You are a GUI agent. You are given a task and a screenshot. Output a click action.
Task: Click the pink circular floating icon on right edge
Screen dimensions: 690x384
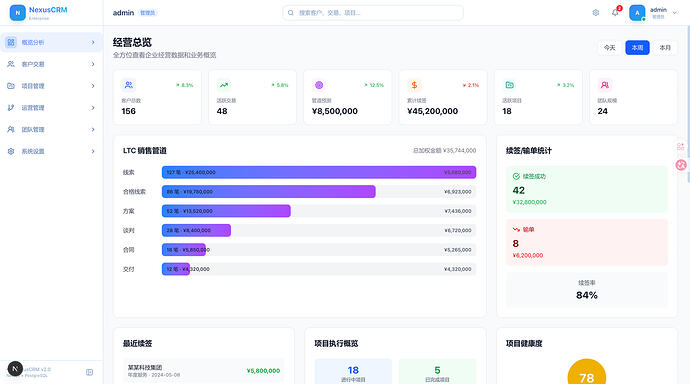tap(681, 165)
